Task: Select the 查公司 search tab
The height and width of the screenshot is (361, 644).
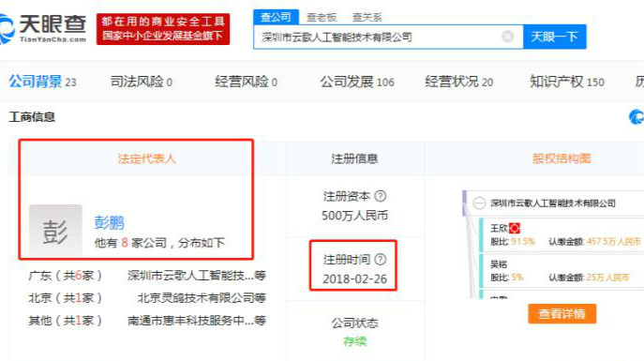Action: coord(276,17)
